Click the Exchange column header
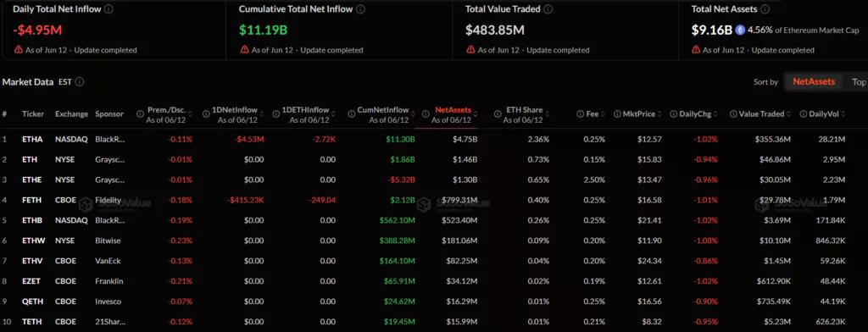 (71, 114)
